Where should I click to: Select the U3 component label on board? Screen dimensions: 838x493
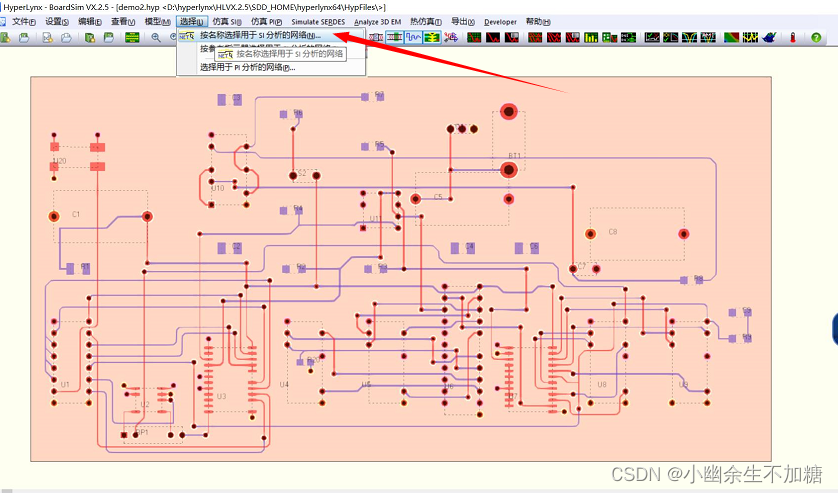pos(221,396)
